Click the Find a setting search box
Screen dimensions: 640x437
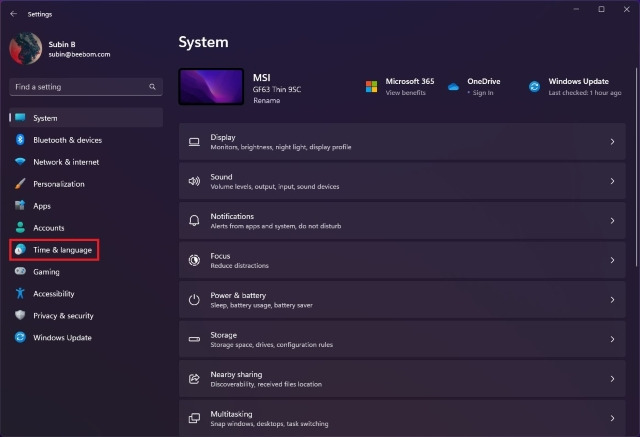tap(86, 87)
